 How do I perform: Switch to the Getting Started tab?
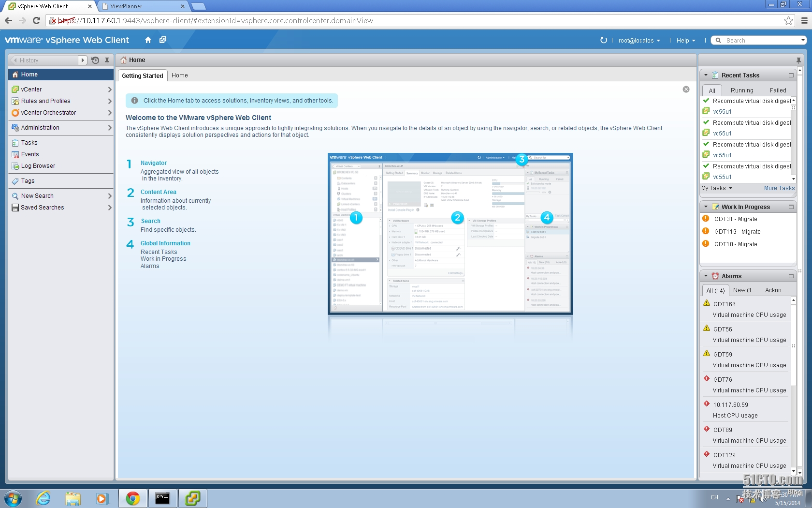143,76
